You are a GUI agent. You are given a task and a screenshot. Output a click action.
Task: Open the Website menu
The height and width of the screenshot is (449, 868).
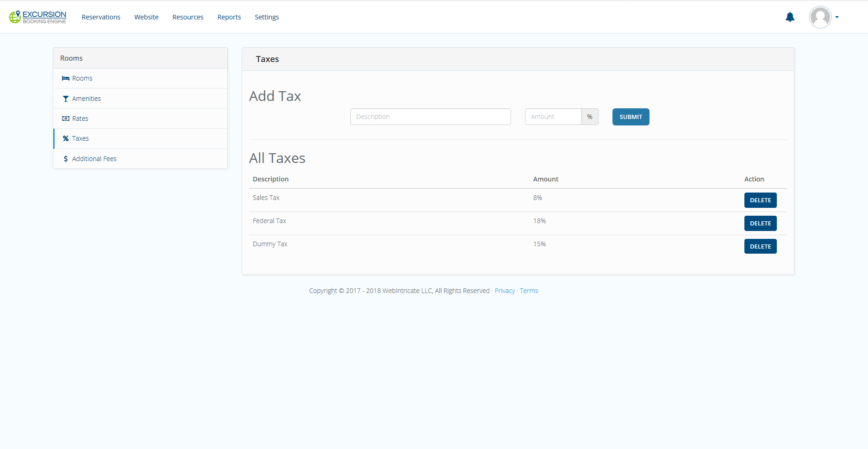coord(146,17)
